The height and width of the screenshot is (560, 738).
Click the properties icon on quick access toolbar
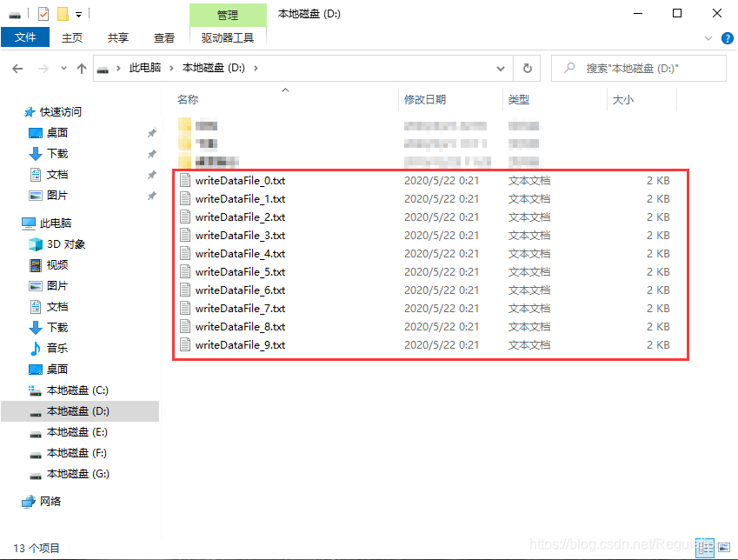[x=42, y=13]
